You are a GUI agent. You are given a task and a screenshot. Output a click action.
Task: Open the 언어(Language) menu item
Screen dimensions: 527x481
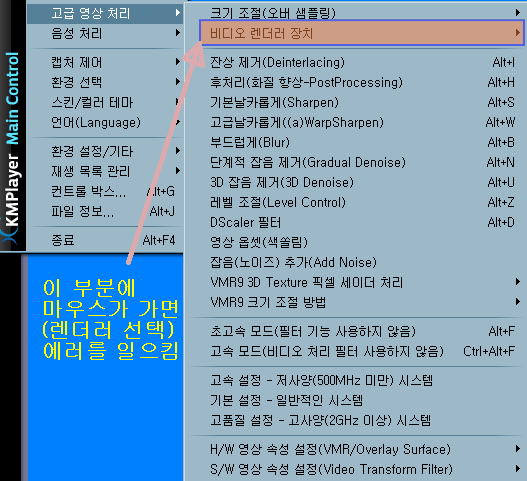(x=105, y=122)
